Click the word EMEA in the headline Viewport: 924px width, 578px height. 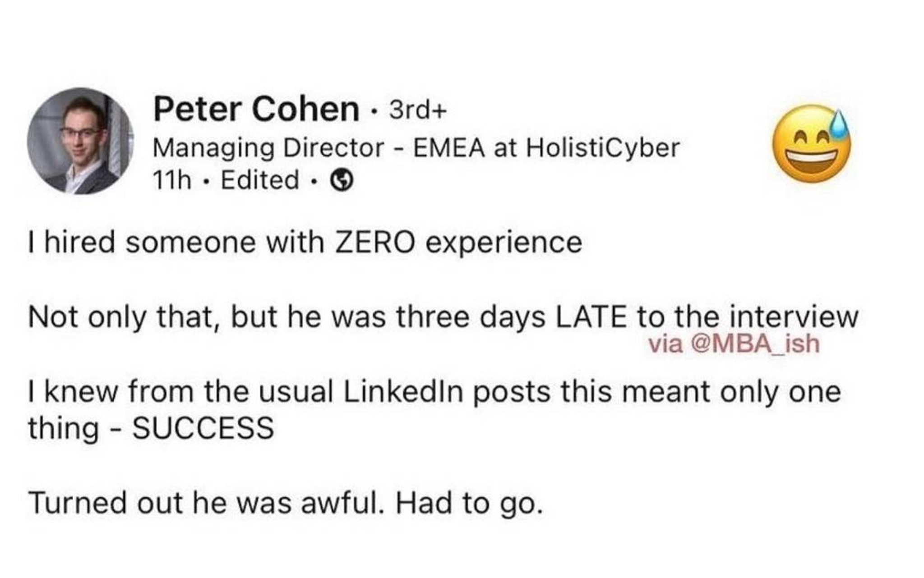pyautogui.click(x=450, y=147)
